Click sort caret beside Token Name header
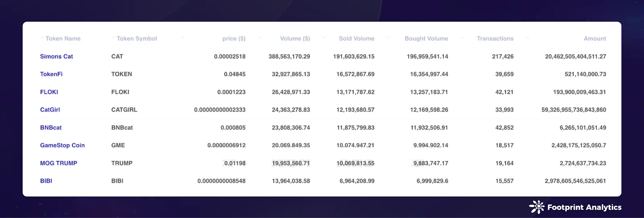Image resolution: width=644 pixels, height=218 pixels. 42,38
